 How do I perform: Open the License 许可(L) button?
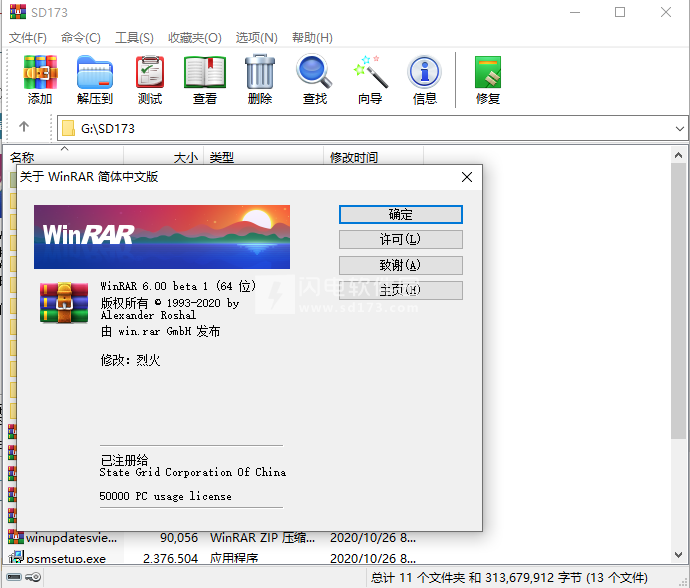400,239
